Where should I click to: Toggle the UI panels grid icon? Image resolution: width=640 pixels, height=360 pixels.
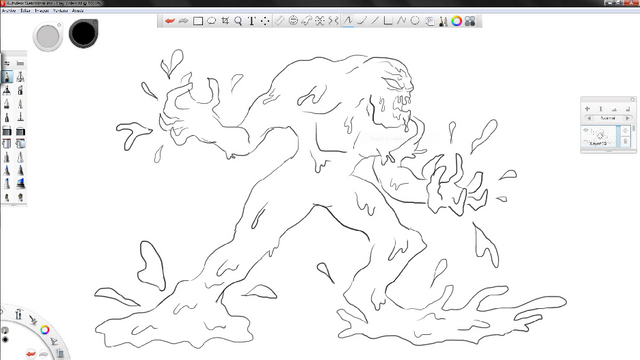click(470, 21)
